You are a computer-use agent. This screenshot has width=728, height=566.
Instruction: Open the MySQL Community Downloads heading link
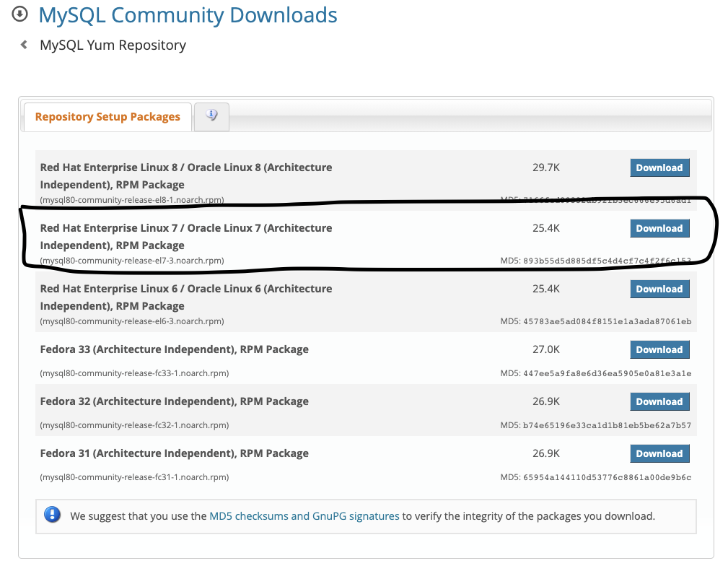[x=188, y=15]
